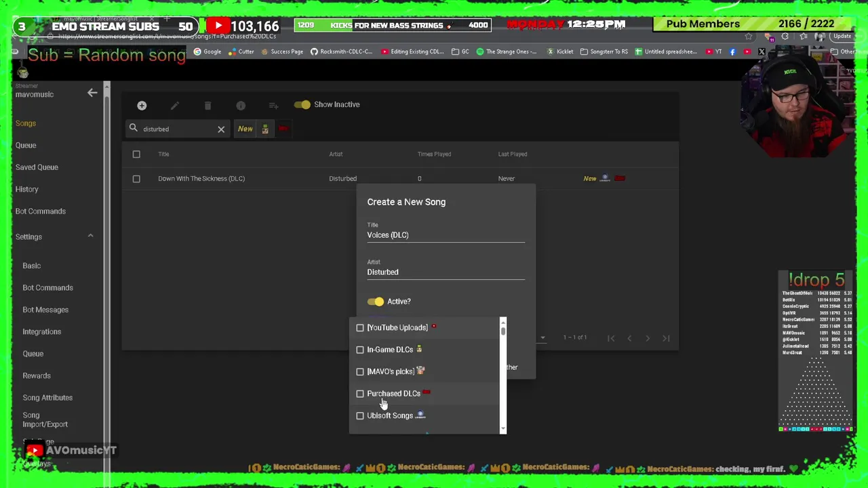868x488 pixels.
Task: Open the Cutter bookmark
Action: pos(241,52)
